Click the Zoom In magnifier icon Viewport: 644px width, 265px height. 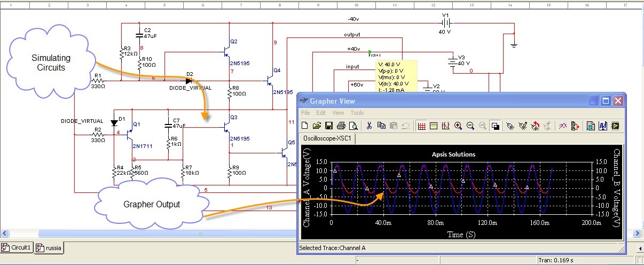coord(458,126)
